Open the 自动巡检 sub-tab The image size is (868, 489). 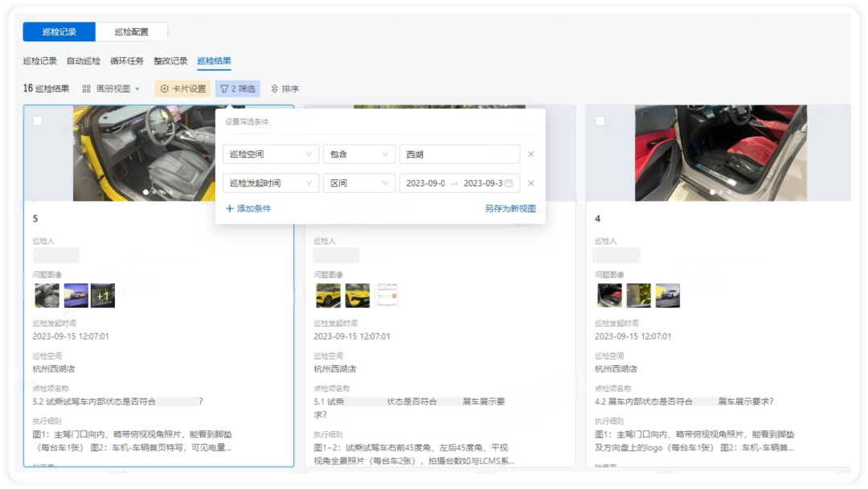tap(84, 61)
